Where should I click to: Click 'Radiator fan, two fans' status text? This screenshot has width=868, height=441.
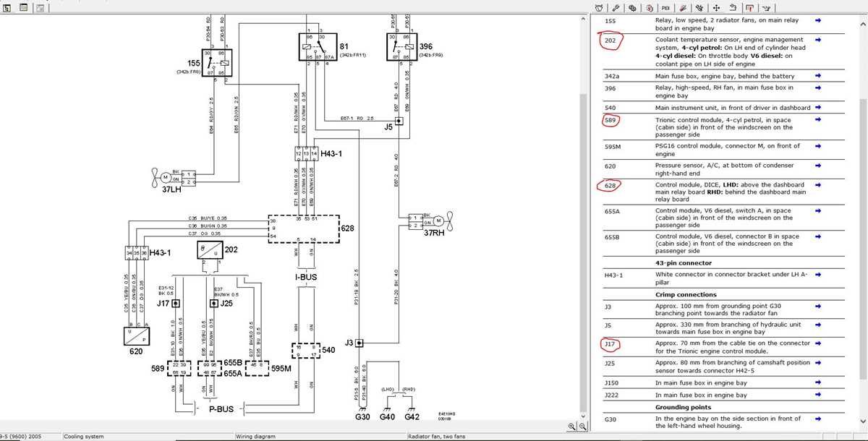pyautogui.click(x=437, y=437)
